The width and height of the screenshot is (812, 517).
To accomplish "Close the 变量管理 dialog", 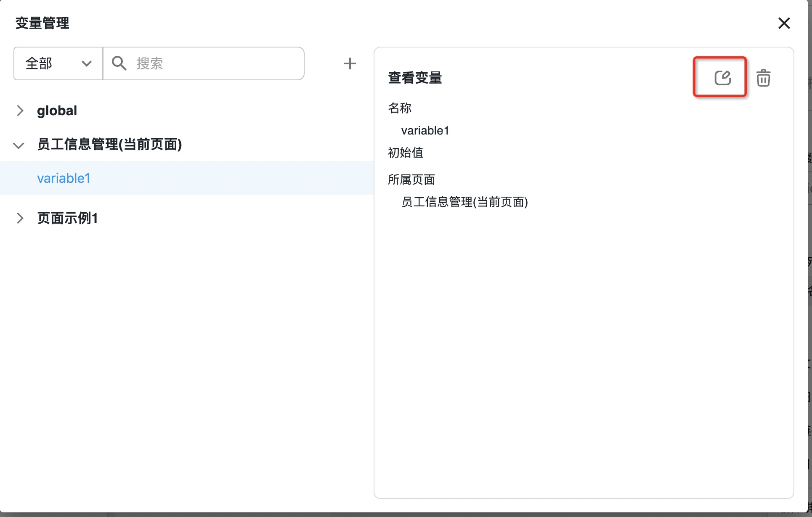I will [784, 23].
